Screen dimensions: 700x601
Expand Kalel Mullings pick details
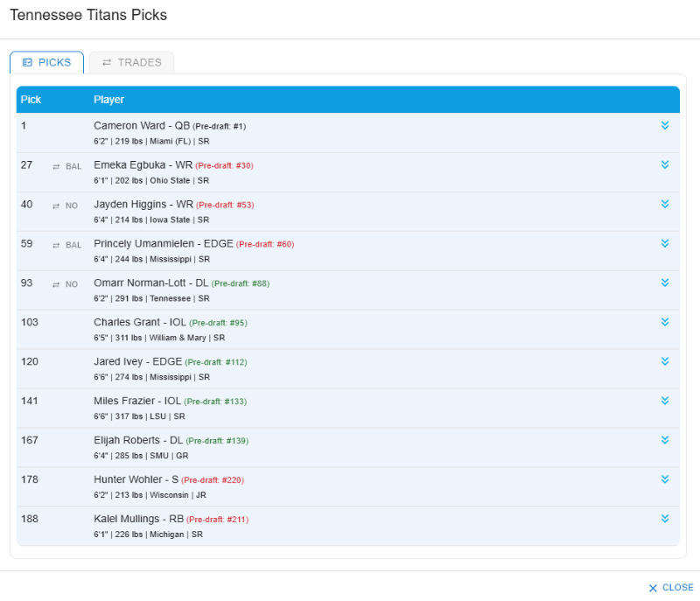tap(665, 519)
